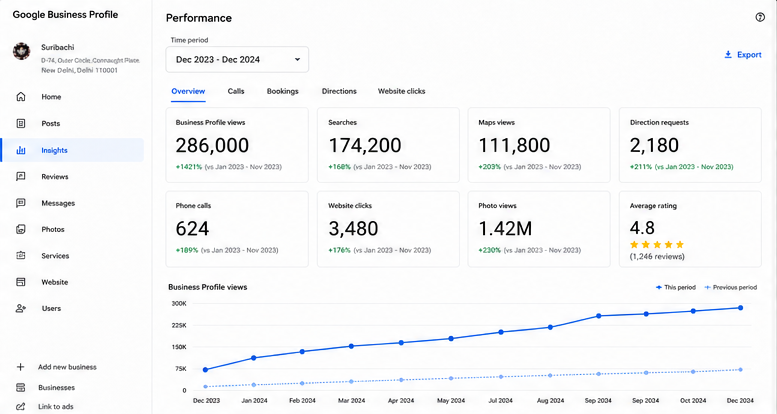Switch to the Directions tab
This screenshot has width=777, height=414.
point(339,91)
